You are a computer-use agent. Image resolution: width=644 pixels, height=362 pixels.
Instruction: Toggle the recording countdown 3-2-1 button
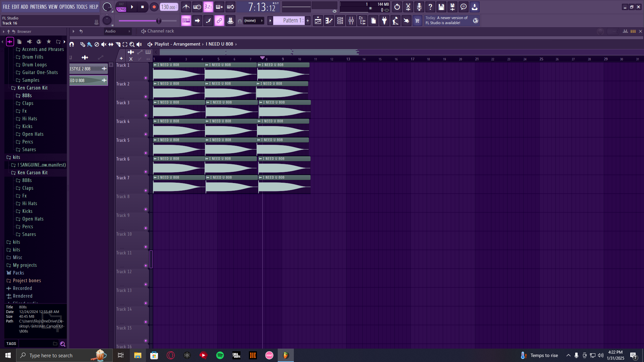[x=208, y=7]
